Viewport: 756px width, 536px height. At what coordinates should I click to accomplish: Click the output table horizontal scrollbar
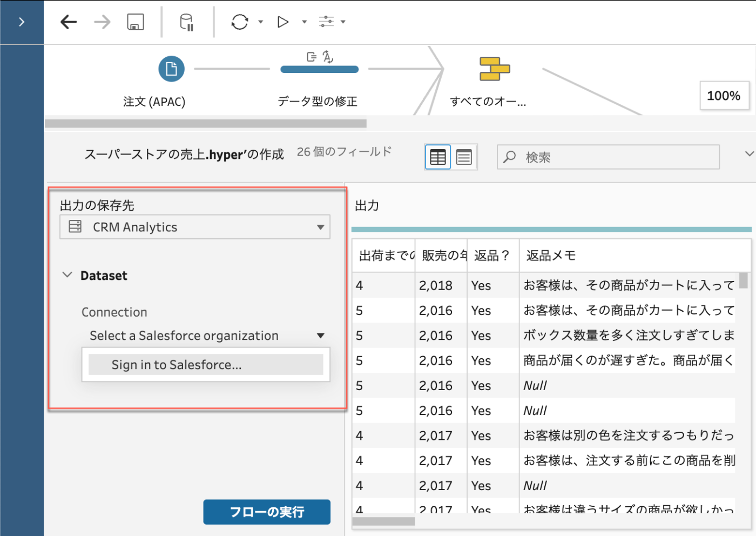[384, 521]
